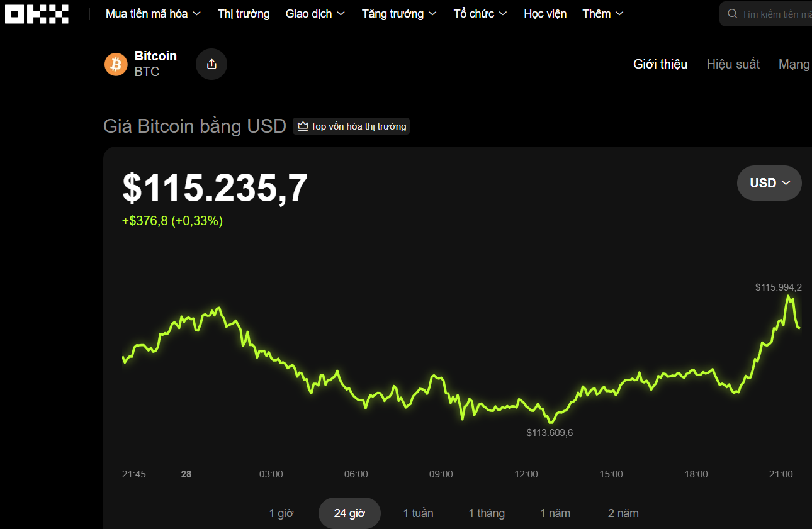Switch to the Hiệu suất tab

point(733,64)
